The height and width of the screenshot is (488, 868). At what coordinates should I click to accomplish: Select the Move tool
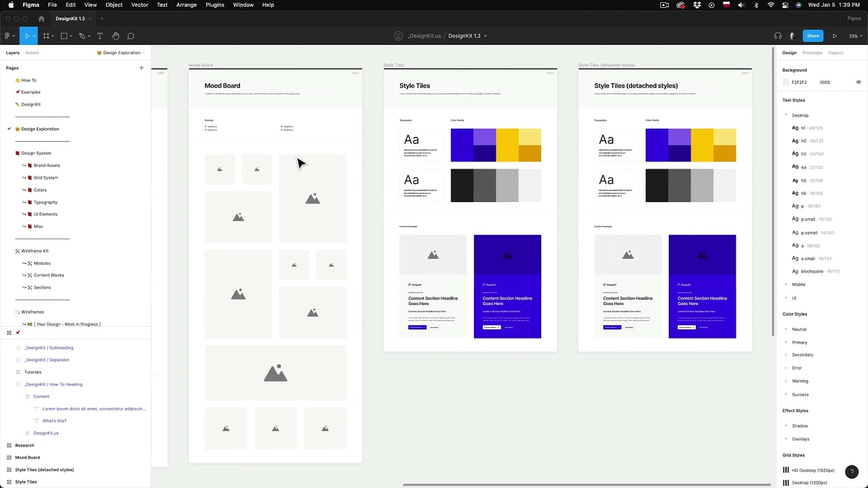[x=27, y=36]
